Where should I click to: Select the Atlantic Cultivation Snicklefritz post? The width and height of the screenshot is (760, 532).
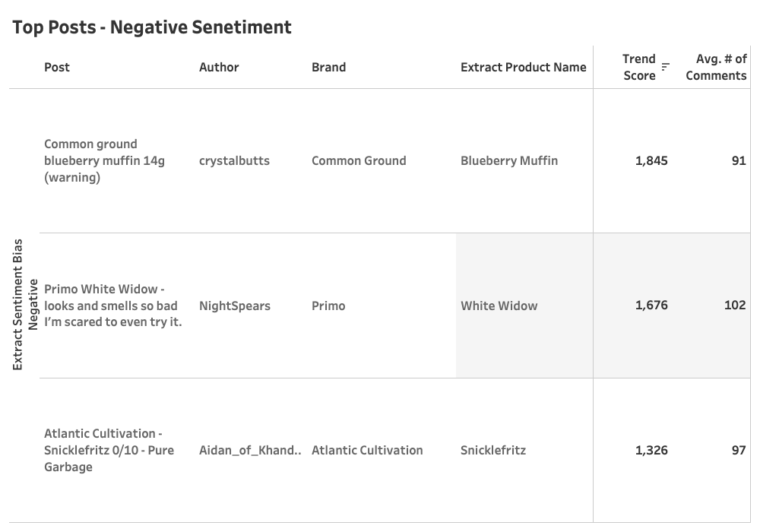click(109, 450)
